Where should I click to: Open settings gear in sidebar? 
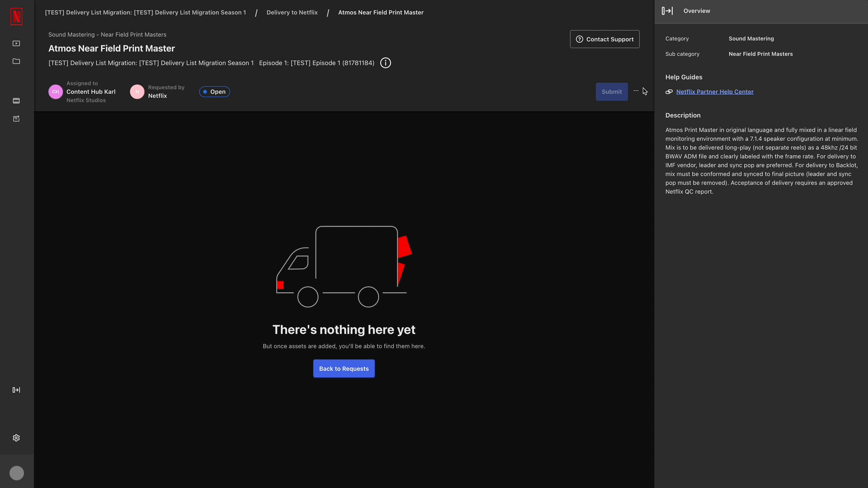[x=16, y=438]
